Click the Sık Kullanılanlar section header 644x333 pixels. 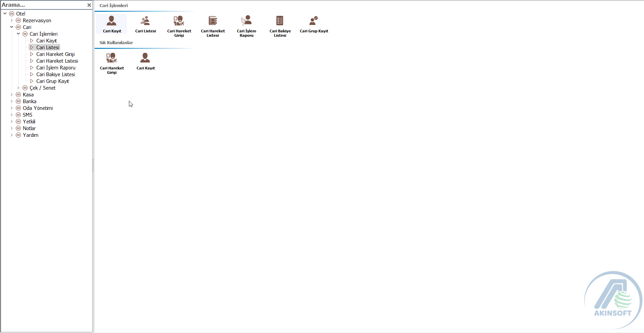(116, 42)
